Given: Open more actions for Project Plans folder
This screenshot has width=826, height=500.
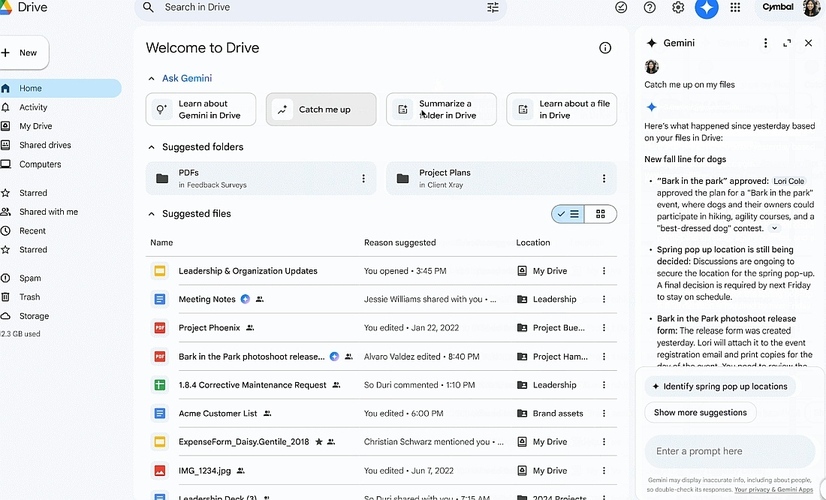Looking at the screenshot, I should 604,179.
